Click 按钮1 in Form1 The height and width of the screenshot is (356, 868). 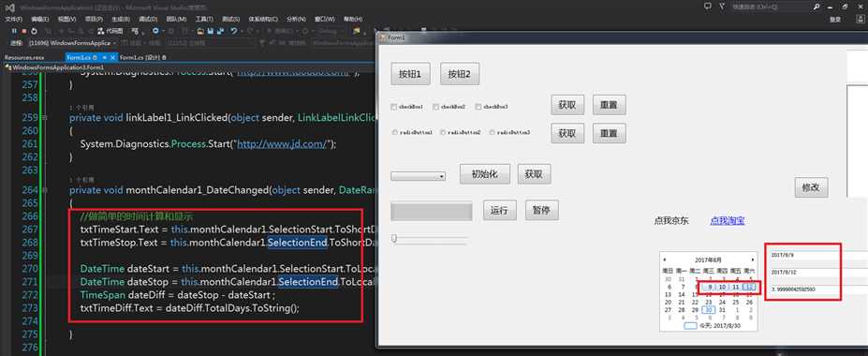pos(410,74)
